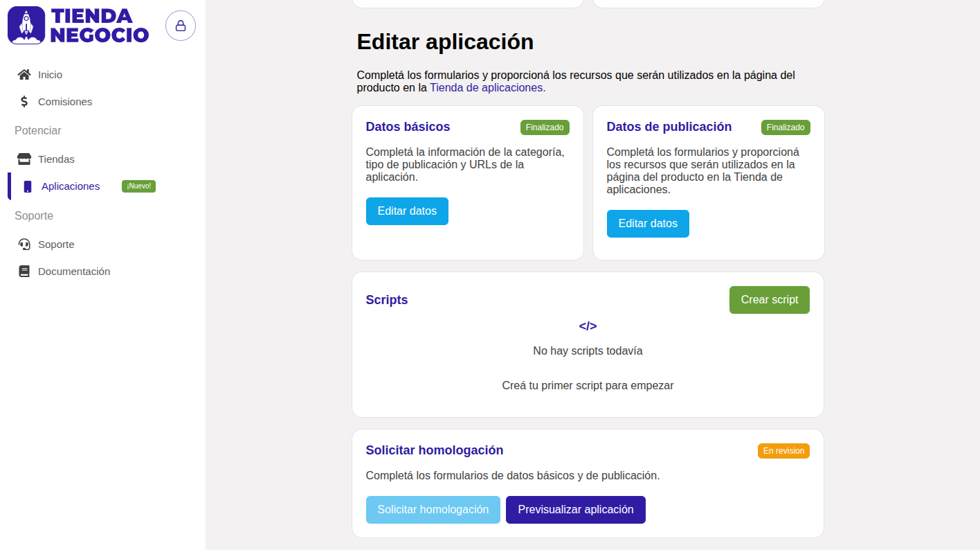Click the Soporte headset icon
Image resolution: width=980 pixels, height=550 pixels.
click(x=24, y=245)
